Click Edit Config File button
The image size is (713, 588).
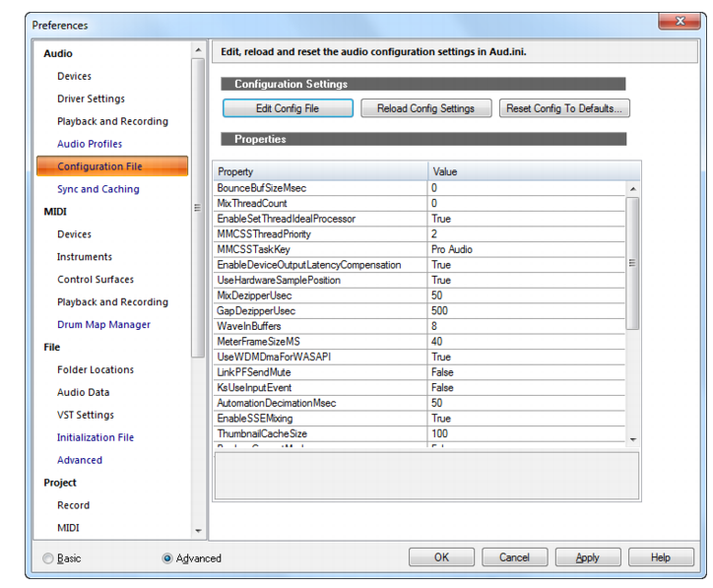tap(288, 108)
